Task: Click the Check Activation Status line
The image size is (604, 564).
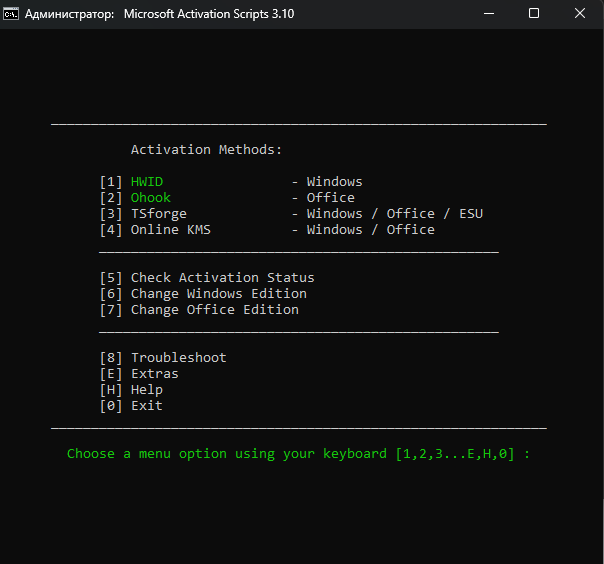Action: (207, 278)
